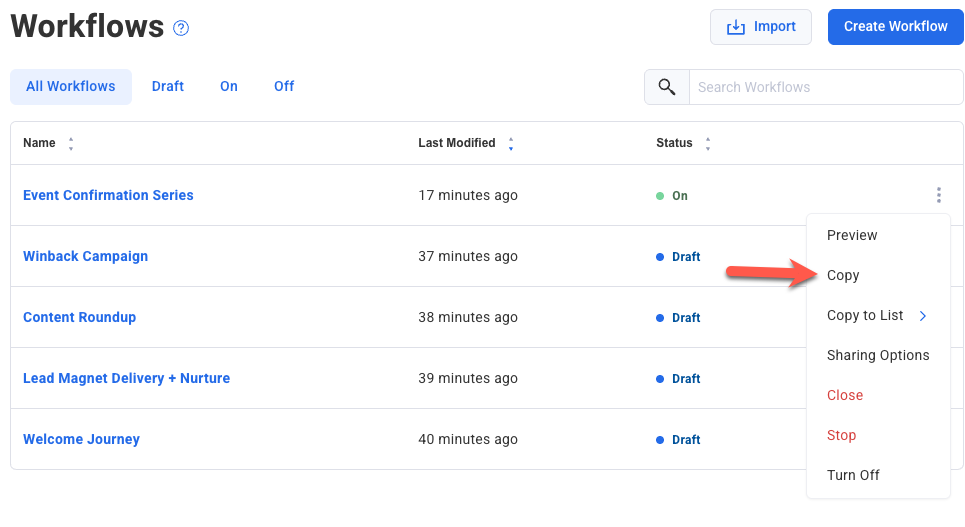Open the Winback Campaign workflow link
Viewport: 965px width, 527px height.
85,256
